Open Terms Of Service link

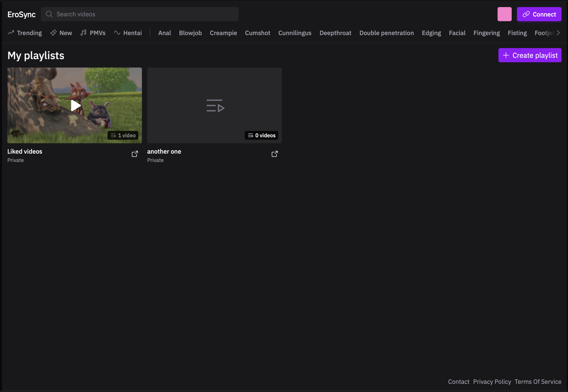coord(538,382)
